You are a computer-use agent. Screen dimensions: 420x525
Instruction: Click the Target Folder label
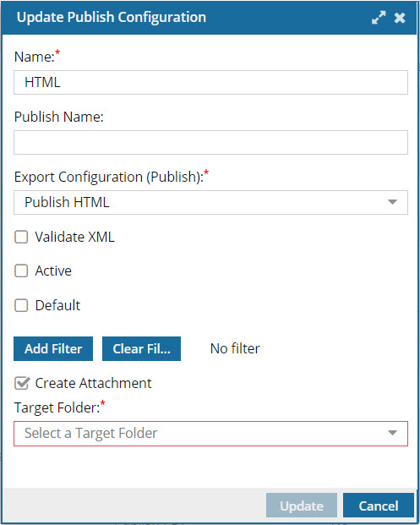coord(57,407)
